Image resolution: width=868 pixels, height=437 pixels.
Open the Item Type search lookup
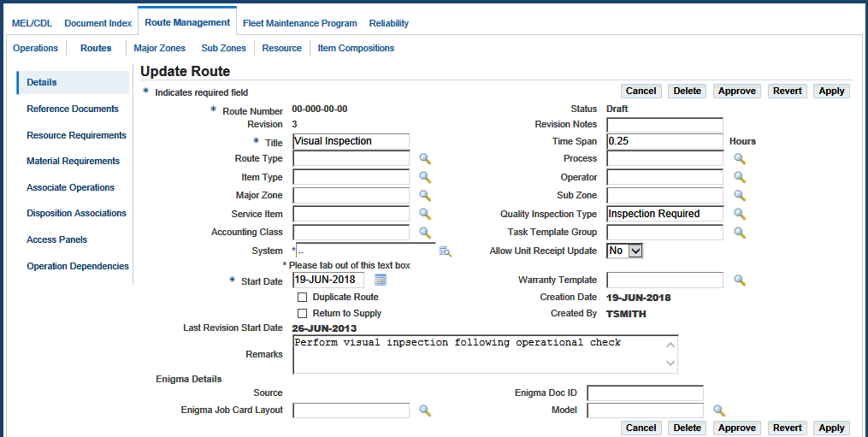424,178
